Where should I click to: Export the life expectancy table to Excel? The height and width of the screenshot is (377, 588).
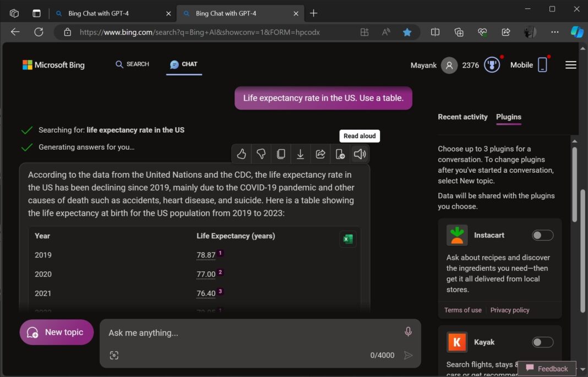point(347,239)
